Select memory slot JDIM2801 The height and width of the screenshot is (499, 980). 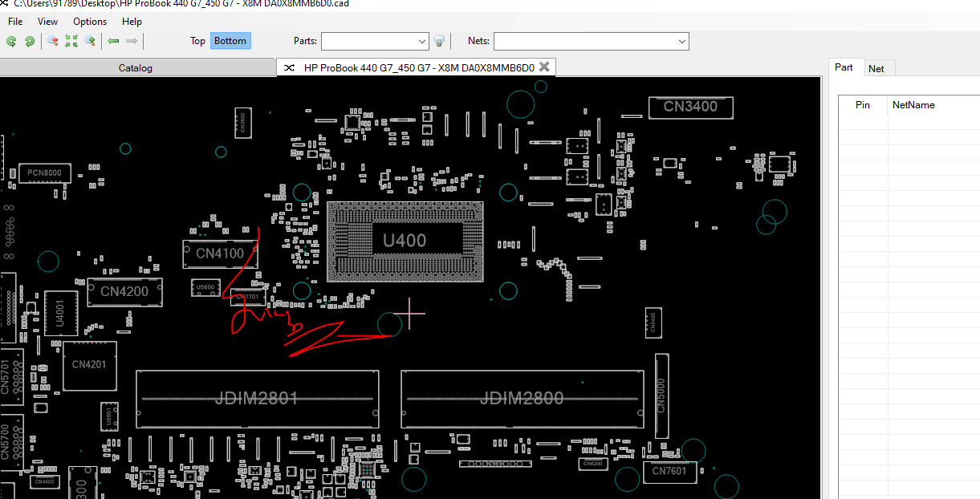tap(257, 398)
